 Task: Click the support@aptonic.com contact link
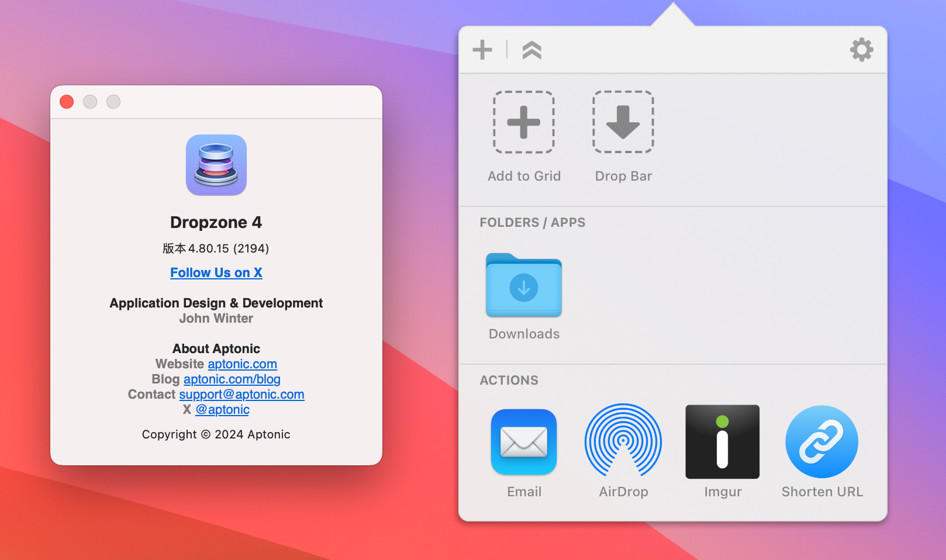pyautogui.click(x=241, y=394)
